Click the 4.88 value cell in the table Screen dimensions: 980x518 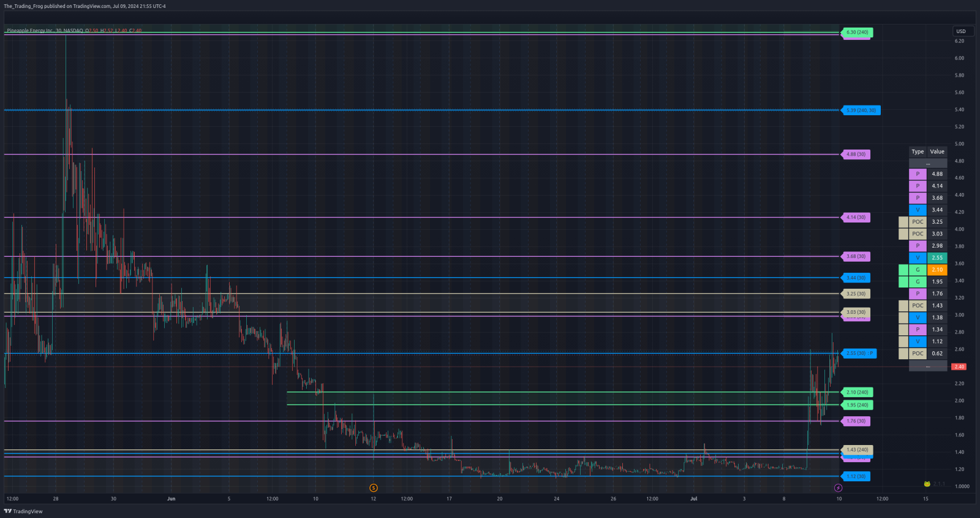(x=937, y=174)
